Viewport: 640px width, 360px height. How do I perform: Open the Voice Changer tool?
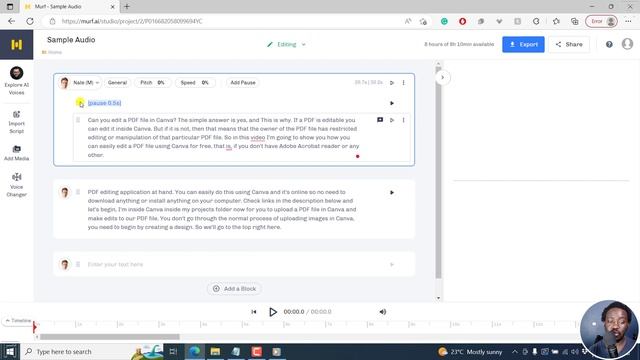click(16, 185)
